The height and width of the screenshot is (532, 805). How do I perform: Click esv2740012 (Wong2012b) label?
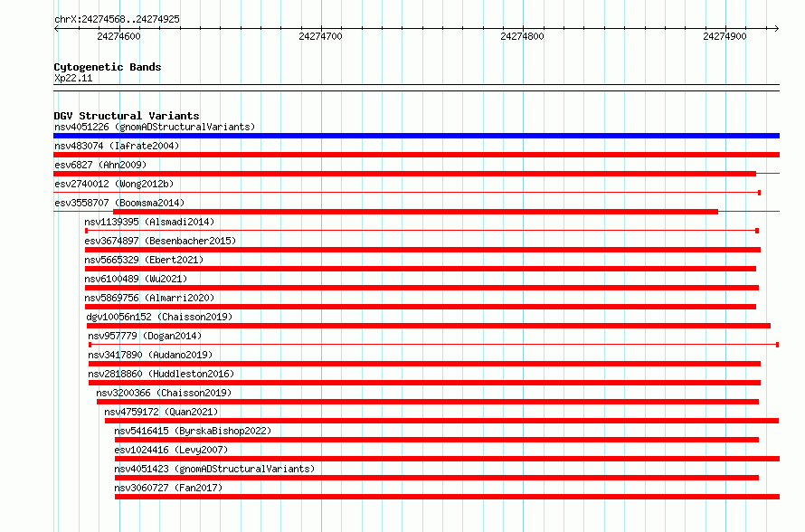pos(114,184)
